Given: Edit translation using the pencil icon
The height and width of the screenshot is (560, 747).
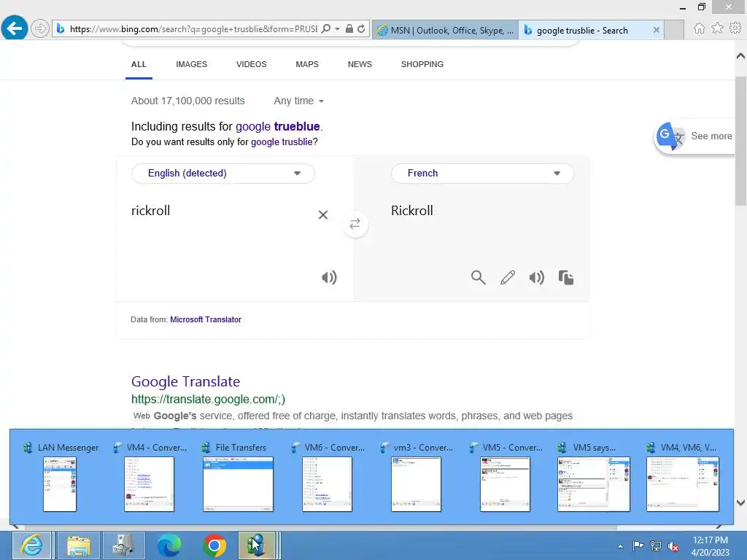Looking at the screenshot, I should pos(508,277).
